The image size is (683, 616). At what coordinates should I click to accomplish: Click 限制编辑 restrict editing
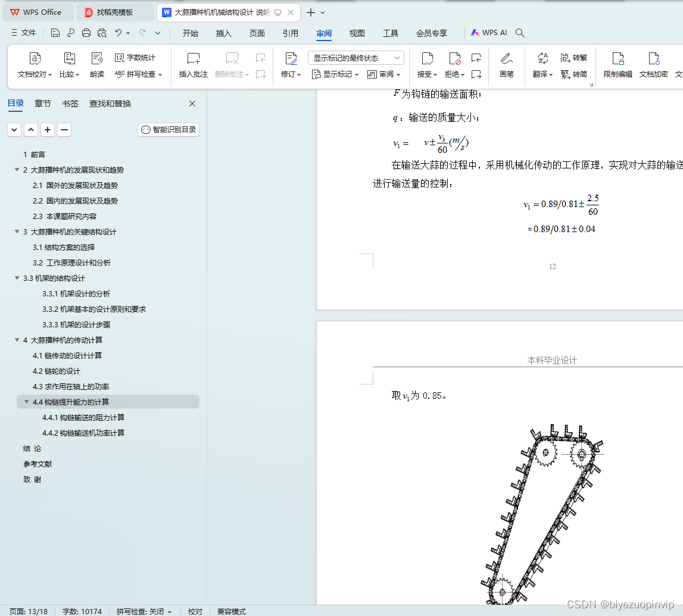pos(618,65)
